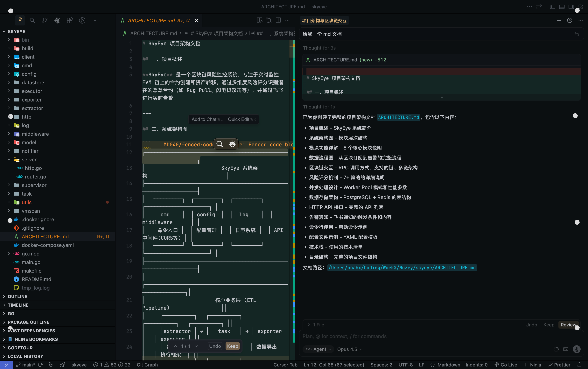Start a new chat with the plus icon
The width and height of the screenshot is (588, 369).
click(558, 20)
